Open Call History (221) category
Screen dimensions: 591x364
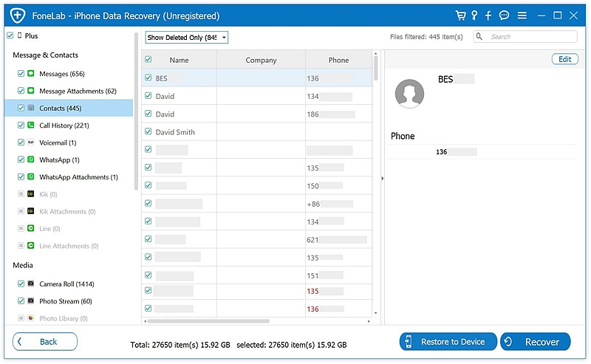click(64, 126)
